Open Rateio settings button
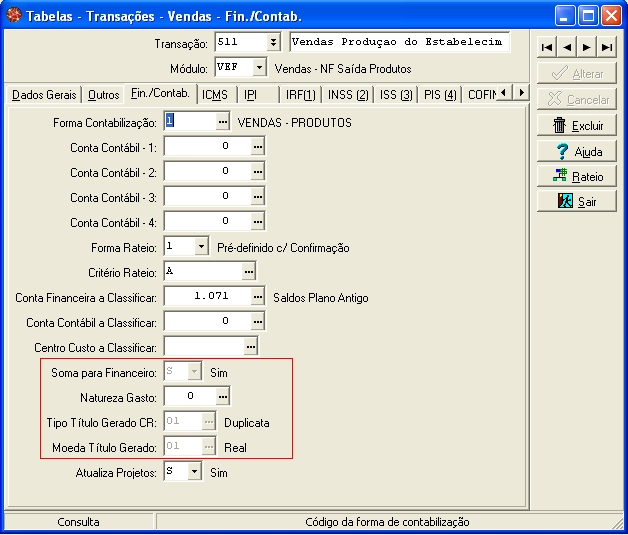 576,176
